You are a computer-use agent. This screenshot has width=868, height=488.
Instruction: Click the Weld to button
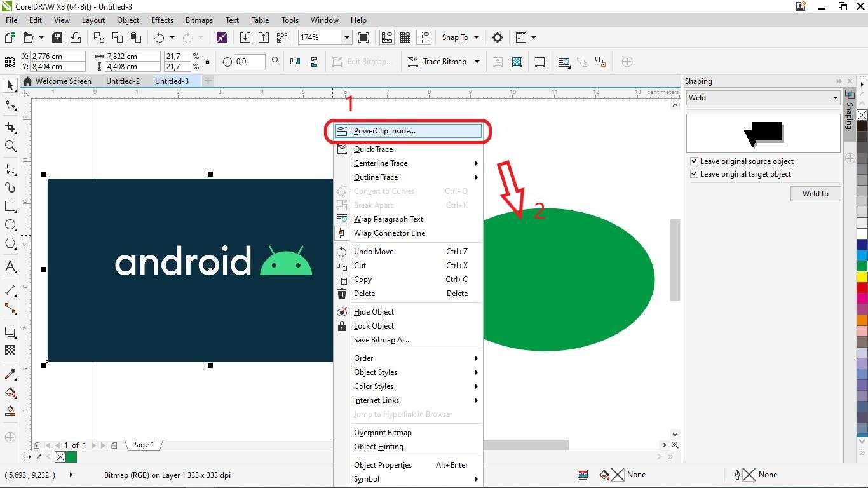815,193
